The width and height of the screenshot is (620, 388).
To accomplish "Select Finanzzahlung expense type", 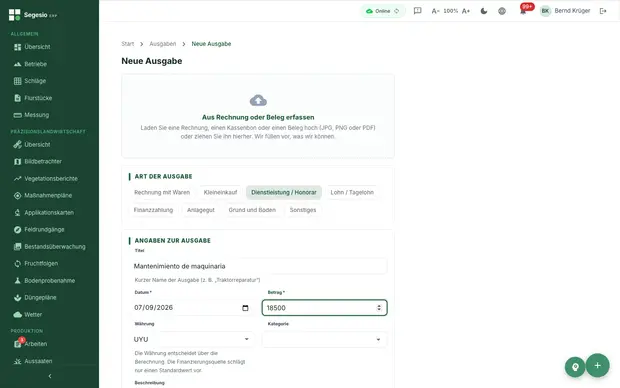I will (x=153, y=210).
